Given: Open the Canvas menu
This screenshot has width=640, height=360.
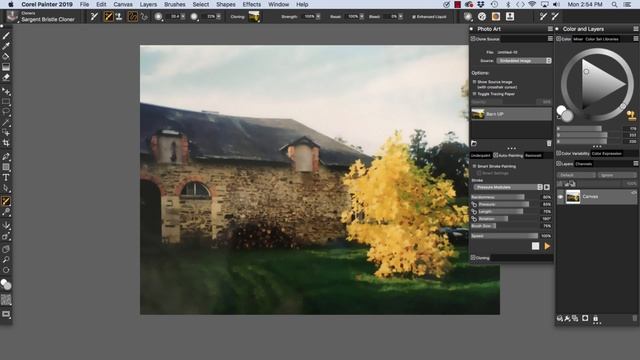Looking at the screenshot, I should coord(123,4).
